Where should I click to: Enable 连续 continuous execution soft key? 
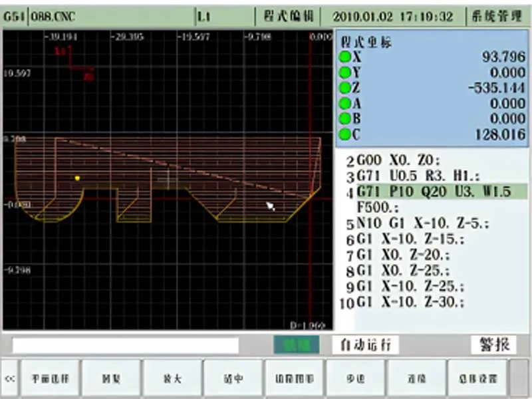(x=416, y=376)
